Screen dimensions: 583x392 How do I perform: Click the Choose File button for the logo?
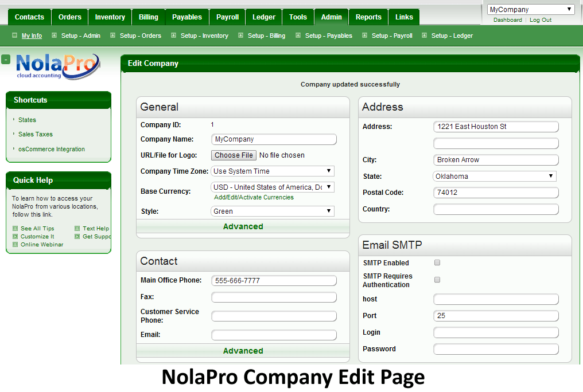(x=233, y=155)
